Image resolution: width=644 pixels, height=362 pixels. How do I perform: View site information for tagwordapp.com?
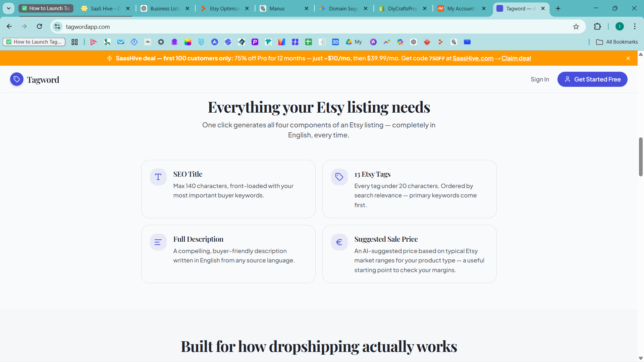[x=58, y=26]
